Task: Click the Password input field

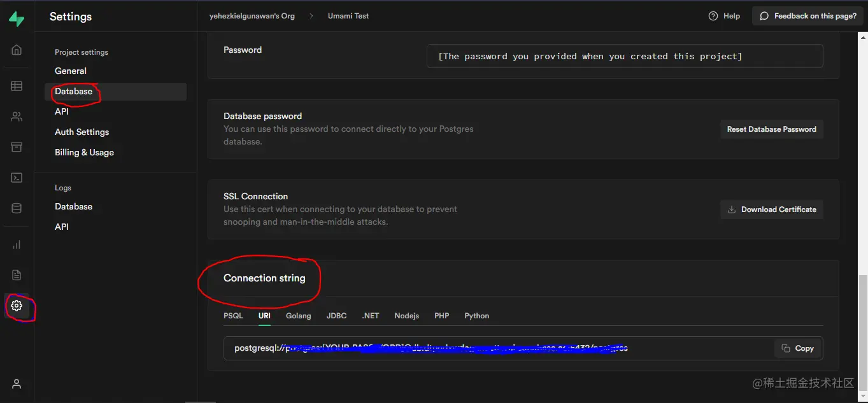Action: coord(625,56)
